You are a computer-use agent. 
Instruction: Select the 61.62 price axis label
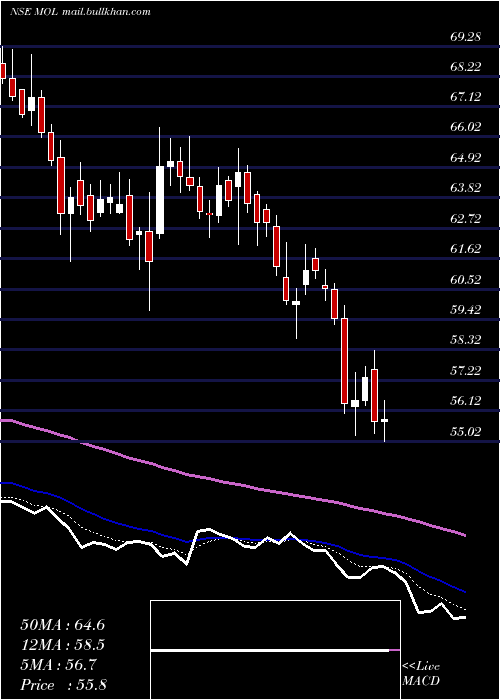[x=466, y=249]
